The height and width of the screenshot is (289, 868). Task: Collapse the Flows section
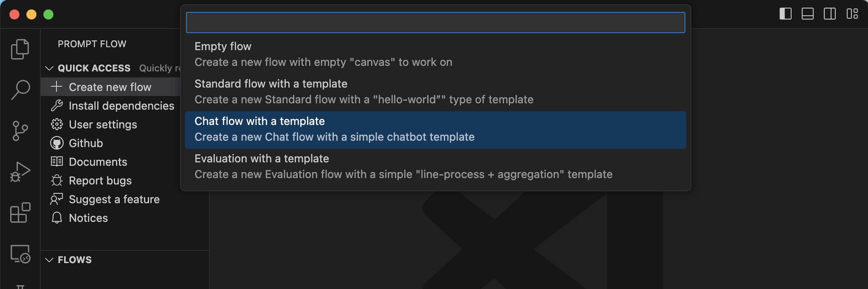pos(49,260)
